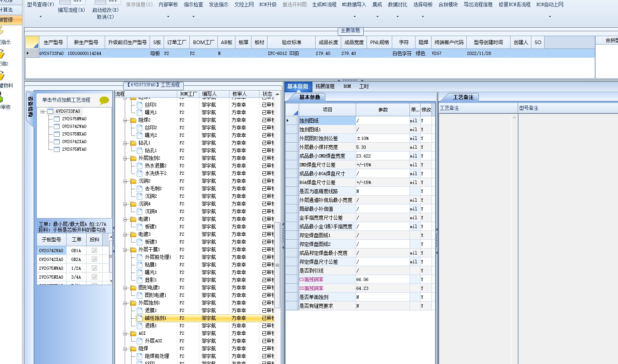Click the 合拼模块 button

pyautogui.click(x=448, y=4)
